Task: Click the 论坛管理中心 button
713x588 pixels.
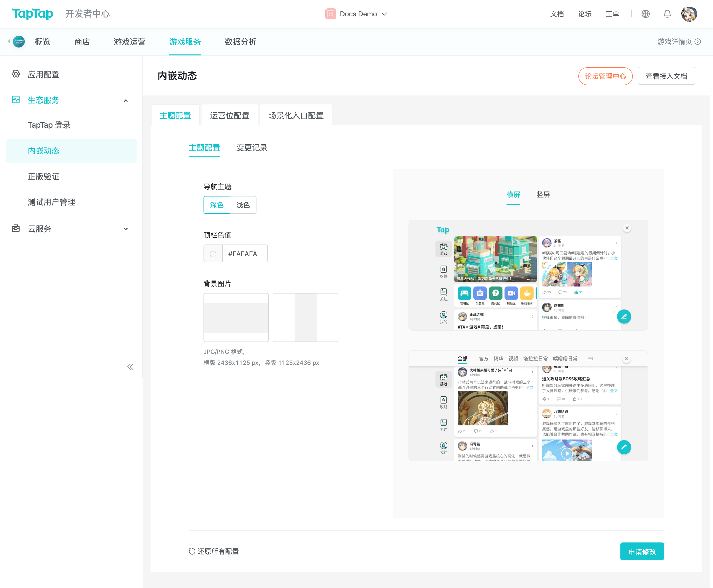Action: pos(605,76)
